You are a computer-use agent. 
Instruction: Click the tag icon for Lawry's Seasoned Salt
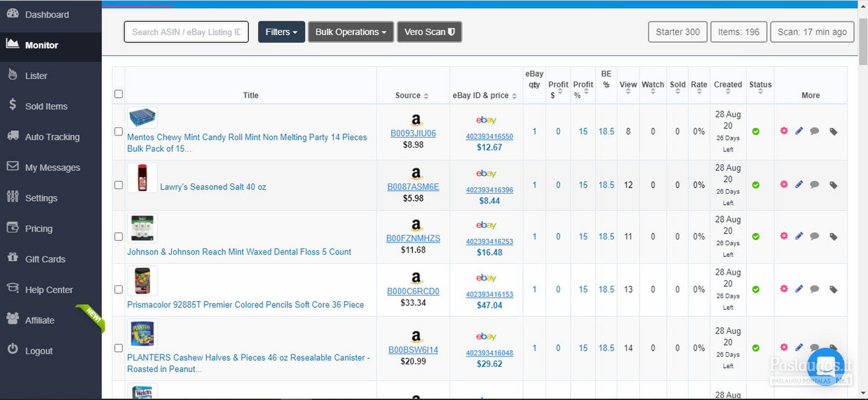(833, 185)
